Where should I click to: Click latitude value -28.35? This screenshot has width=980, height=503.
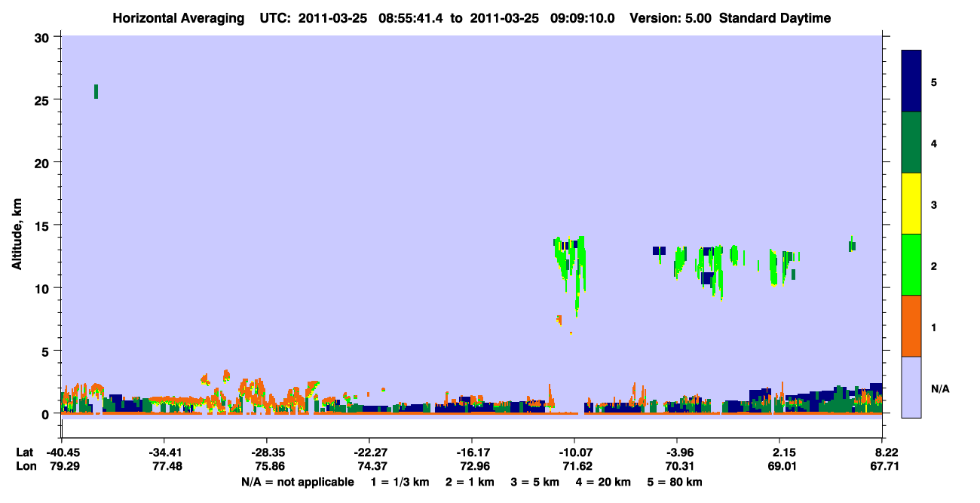(x=267, y=452)
